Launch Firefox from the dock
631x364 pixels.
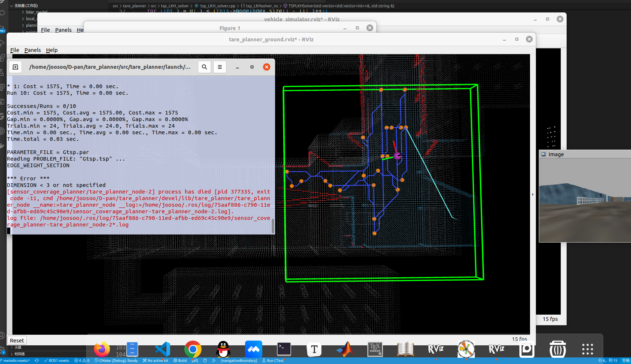102,349
